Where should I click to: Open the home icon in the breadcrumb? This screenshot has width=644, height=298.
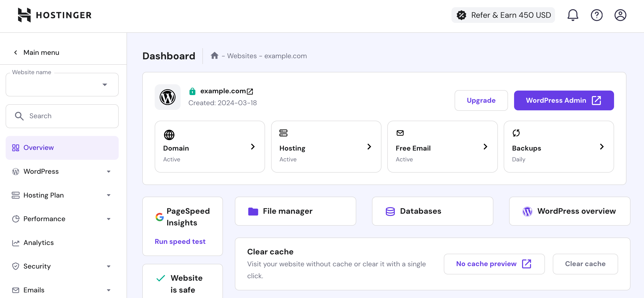pos(215,56)
